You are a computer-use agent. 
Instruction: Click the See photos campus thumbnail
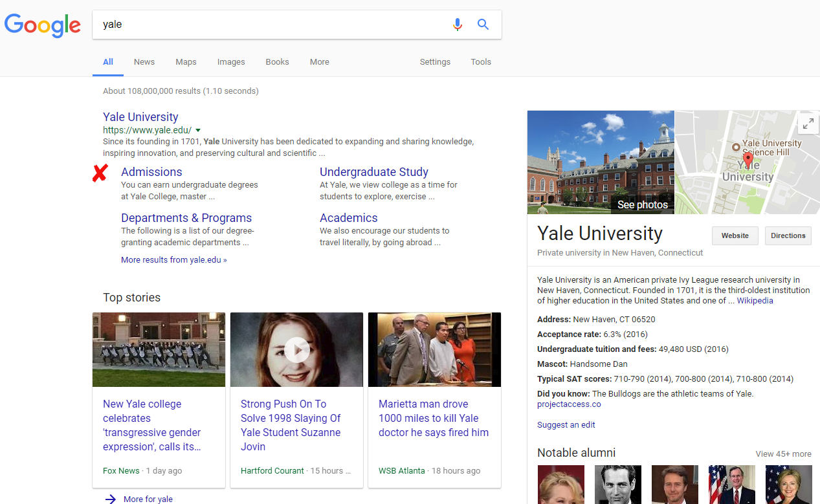pos(601,162)
